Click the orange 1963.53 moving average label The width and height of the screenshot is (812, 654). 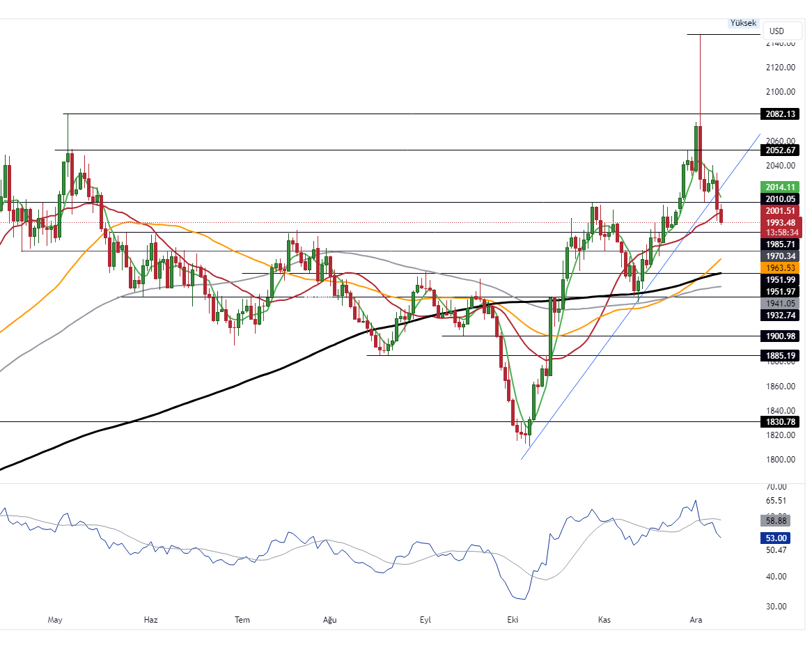780,267
